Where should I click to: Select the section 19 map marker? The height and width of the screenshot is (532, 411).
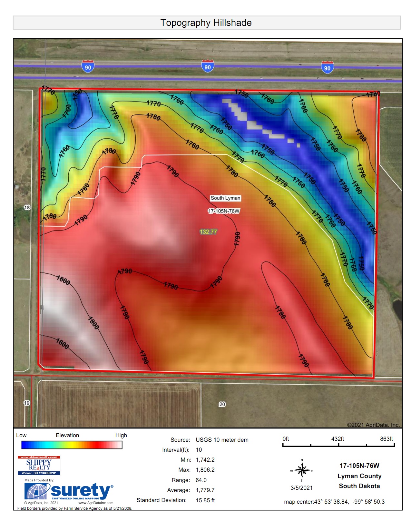click(27, 403)
